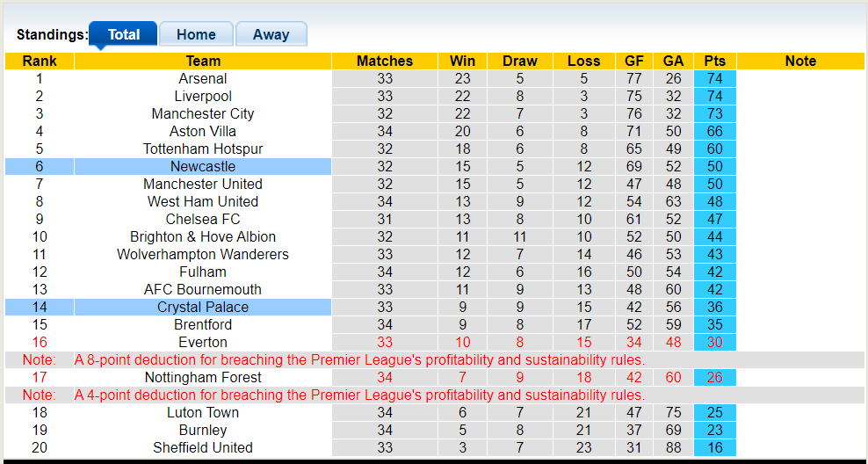Select the Total standings tab
The image size is (868, 464).
click(x=124, y=34)
